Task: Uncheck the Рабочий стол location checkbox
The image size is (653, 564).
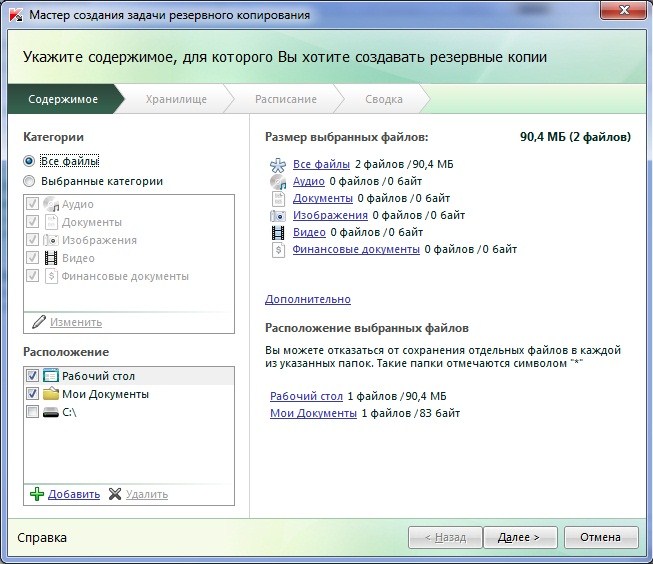Action: pos(32,375)
